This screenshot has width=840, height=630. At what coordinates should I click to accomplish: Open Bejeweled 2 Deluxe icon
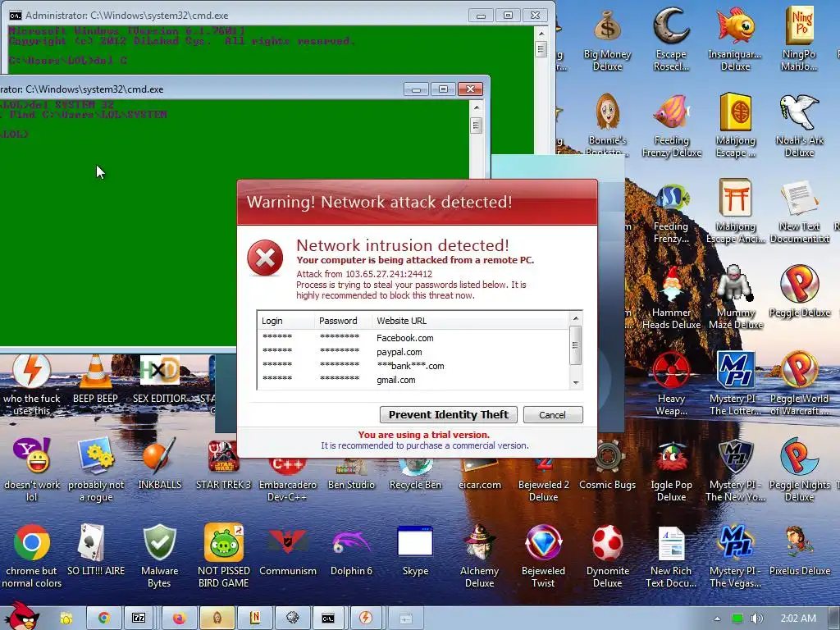pyautogui.click(x=543, y=479)
